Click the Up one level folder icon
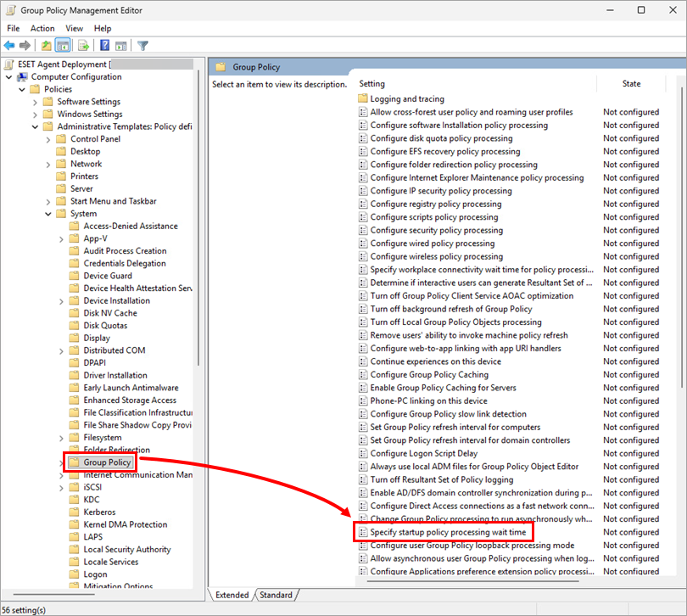687x616 pixels. pyautogui.click(x=47, y=45)
